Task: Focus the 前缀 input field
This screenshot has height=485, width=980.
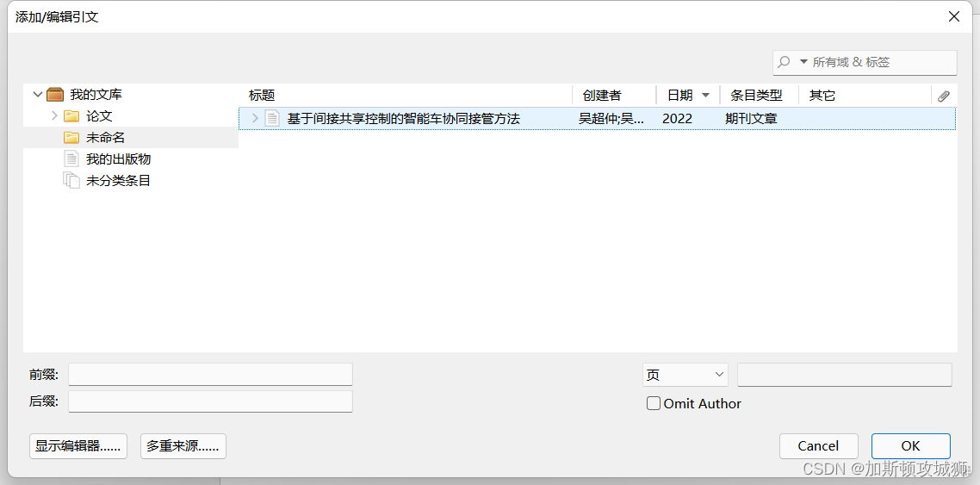Action: click(211, 375)
